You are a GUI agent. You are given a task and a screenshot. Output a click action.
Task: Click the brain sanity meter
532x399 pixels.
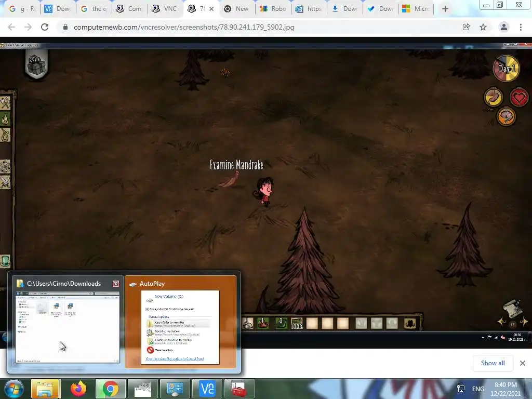coord(506,117)
